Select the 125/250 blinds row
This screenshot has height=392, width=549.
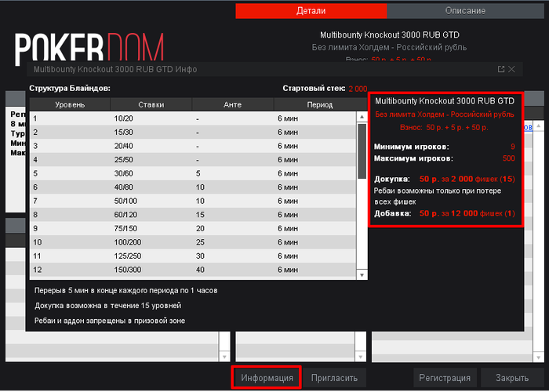(x=193, y=256)
